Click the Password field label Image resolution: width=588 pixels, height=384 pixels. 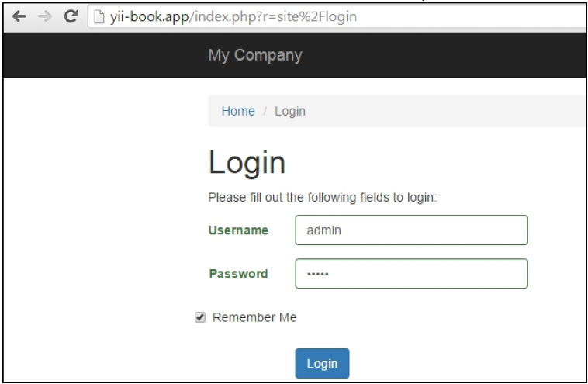coord(238,274)
